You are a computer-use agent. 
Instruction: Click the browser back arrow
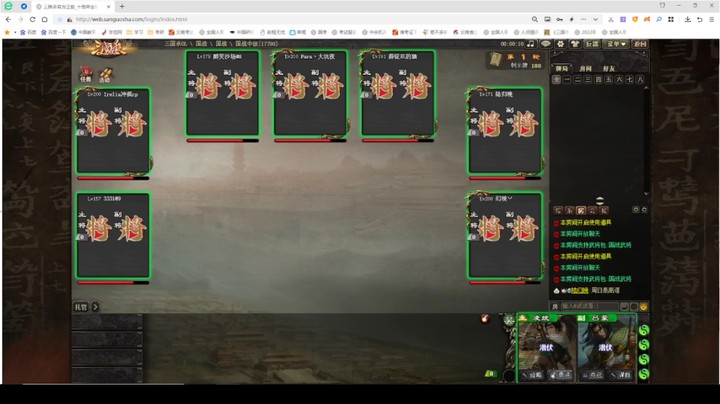click(8, 19)
